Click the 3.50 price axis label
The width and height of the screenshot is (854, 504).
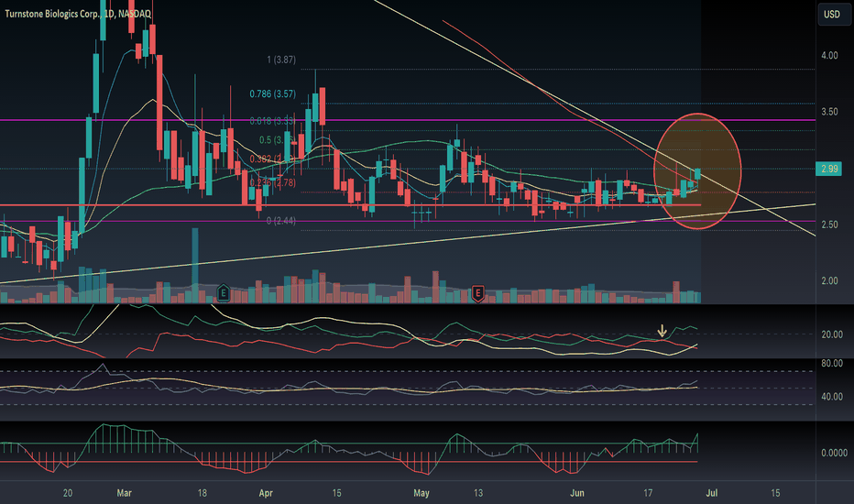click(829, 112)
